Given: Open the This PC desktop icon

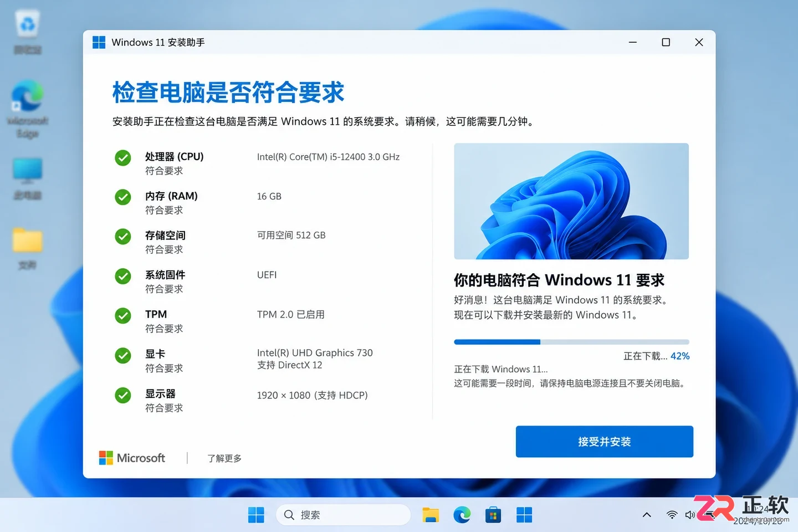Looking at the screenshot, I should [x=28, y=178].
